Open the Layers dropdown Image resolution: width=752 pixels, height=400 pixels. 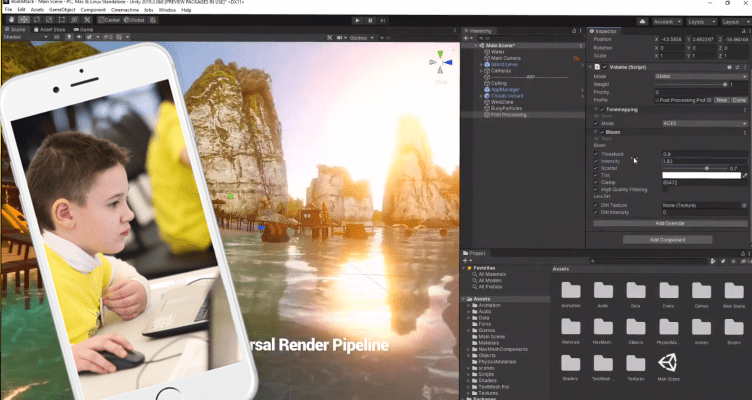[x=702, y=22]
